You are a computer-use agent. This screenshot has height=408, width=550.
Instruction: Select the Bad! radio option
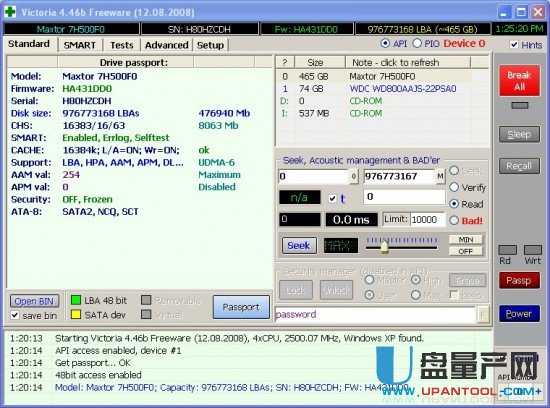click(454, 220)
